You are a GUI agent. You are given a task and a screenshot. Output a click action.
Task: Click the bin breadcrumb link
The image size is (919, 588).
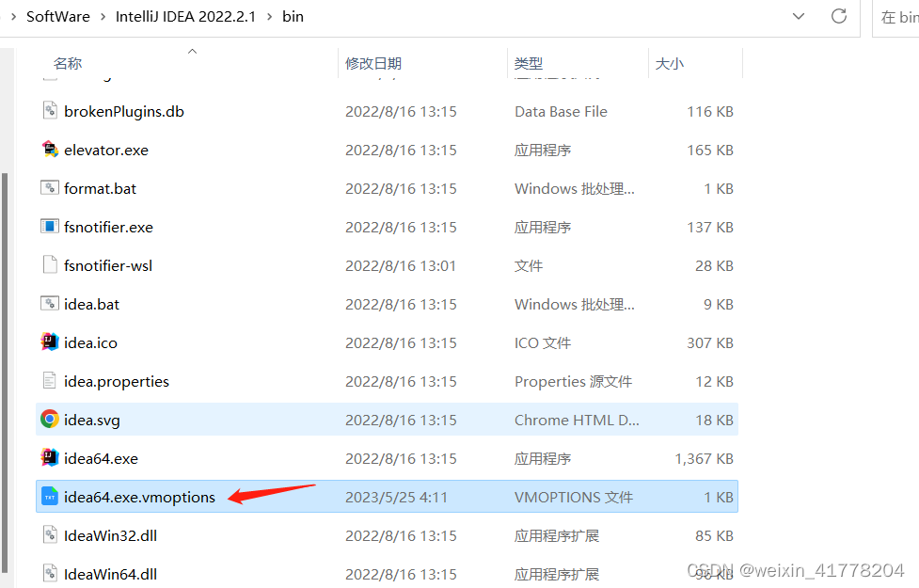tap(293, 16)
